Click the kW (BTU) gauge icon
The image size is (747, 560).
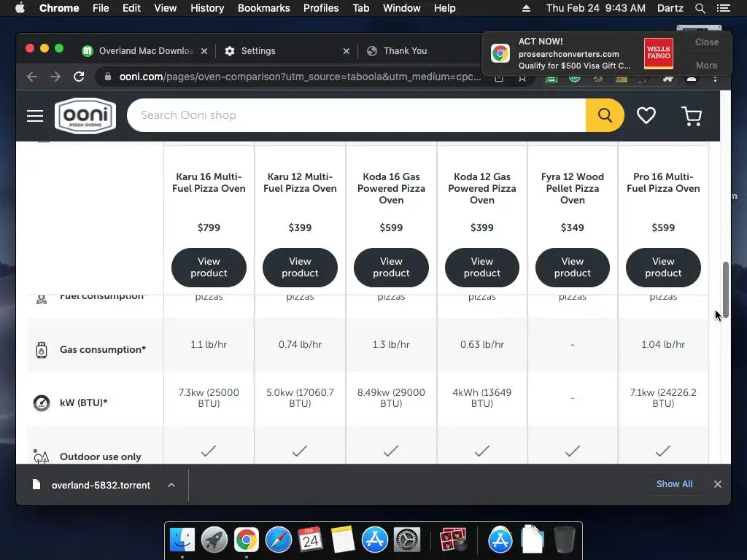tap(42, 402)
